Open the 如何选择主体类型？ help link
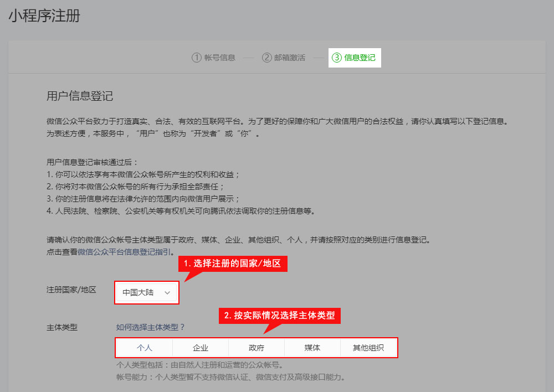The width and height of the screenshot is (554, 392). [150, 327]
